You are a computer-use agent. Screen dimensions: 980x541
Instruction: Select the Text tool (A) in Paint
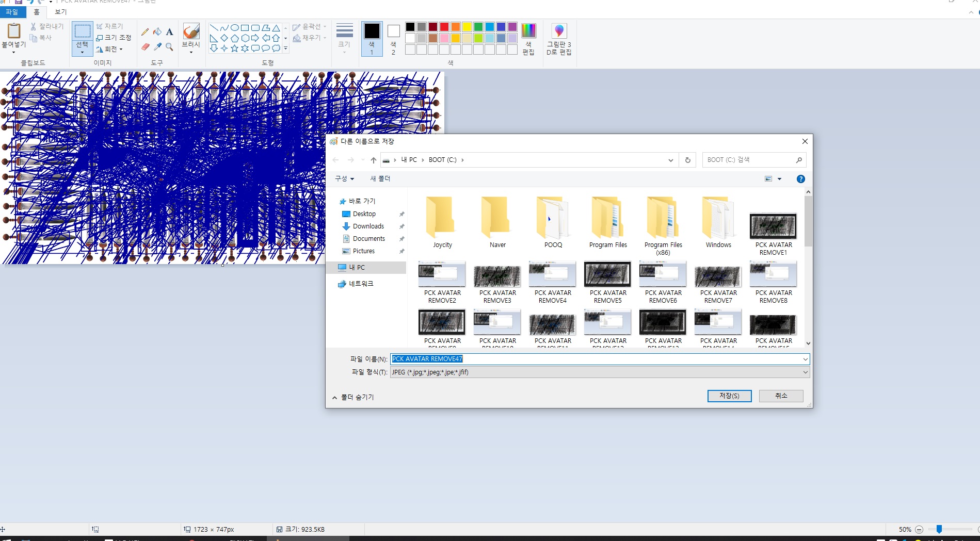(x=169, y=32)
